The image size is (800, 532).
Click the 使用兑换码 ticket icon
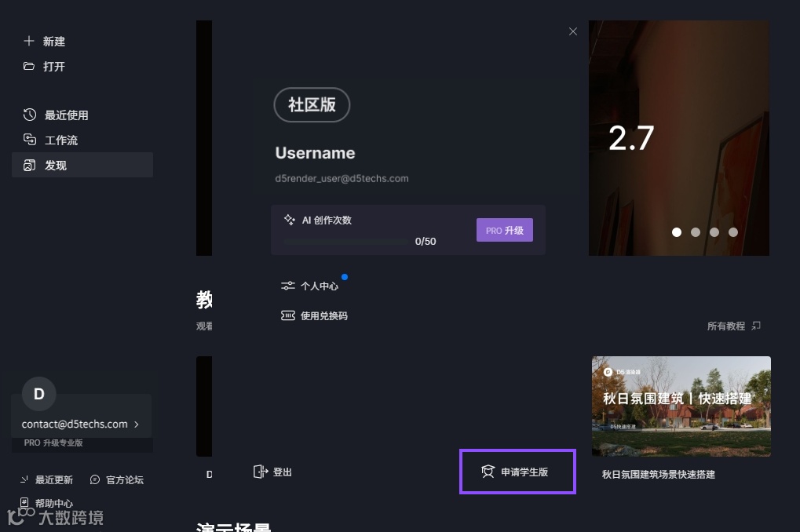click(x=288, y=315)
